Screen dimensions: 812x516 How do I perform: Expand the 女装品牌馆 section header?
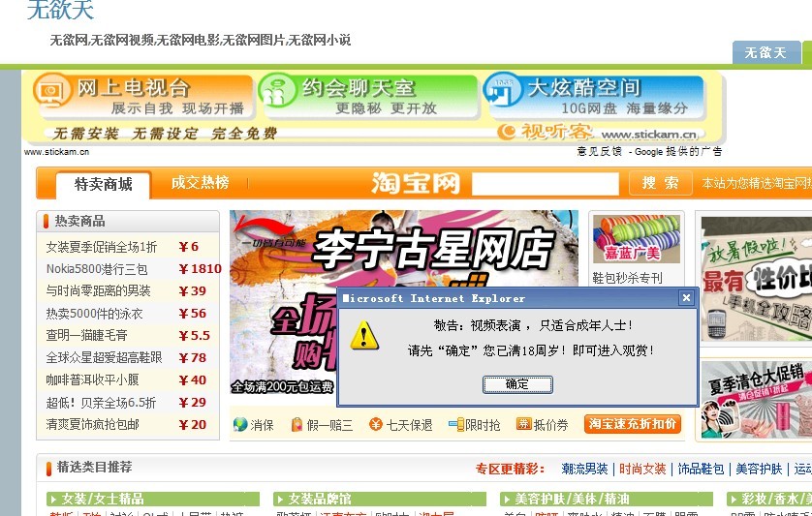pos(380,499)
